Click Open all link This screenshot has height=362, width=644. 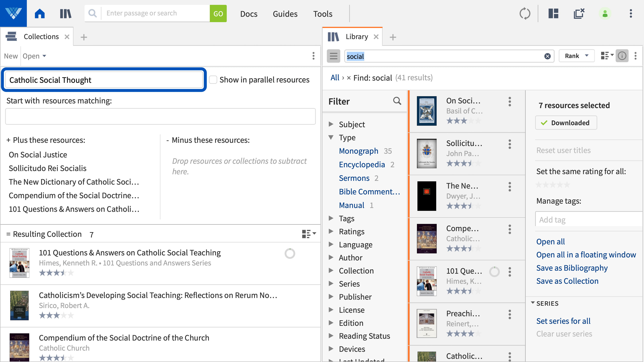click(x=550, y=241)
